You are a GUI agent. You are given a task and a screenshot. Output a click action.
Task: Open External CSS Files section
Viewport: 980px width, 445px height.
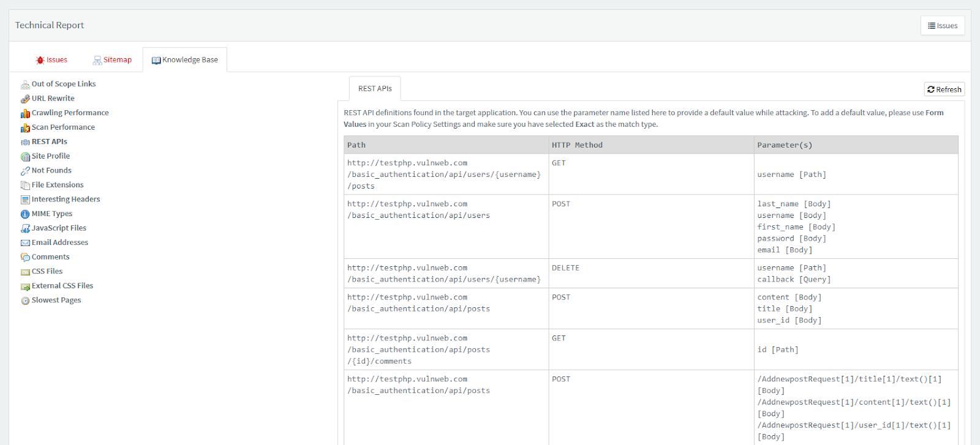click(62, 286)
